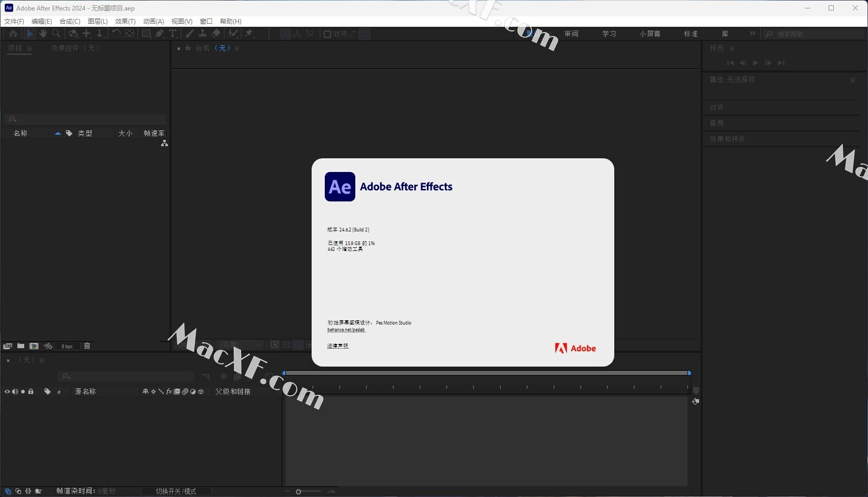Select the Puppet Pin tool
The image size is (868, 497).
pos(249,34)
